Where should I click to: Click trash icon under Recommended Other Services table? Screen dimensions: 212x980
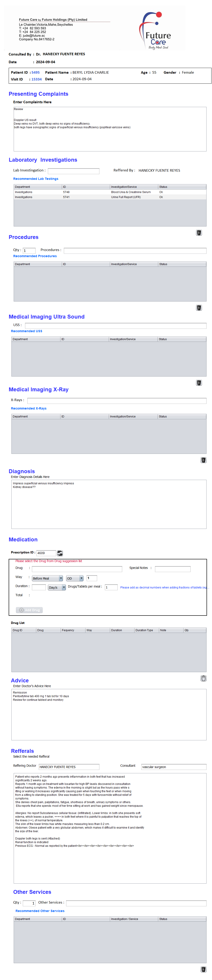203,969
